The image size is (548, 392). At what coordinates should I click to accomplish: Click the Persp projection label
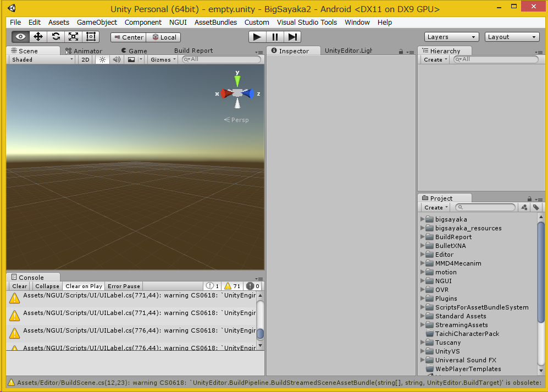click(236, 120)
